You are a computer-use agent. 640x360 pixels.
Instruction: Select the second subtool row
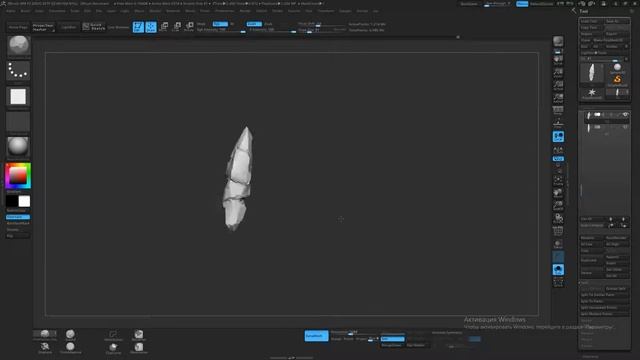(x=606, y=129)
